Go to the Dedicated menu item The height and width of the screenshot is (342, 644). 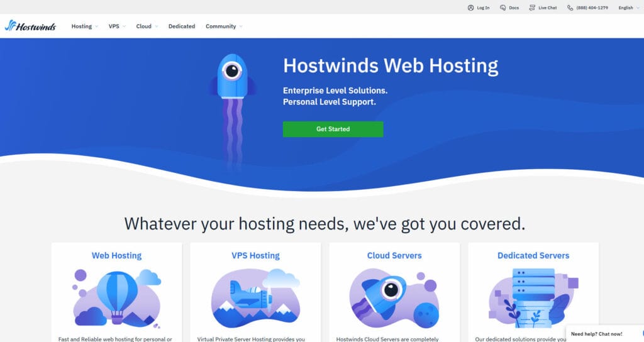(182, 26)
